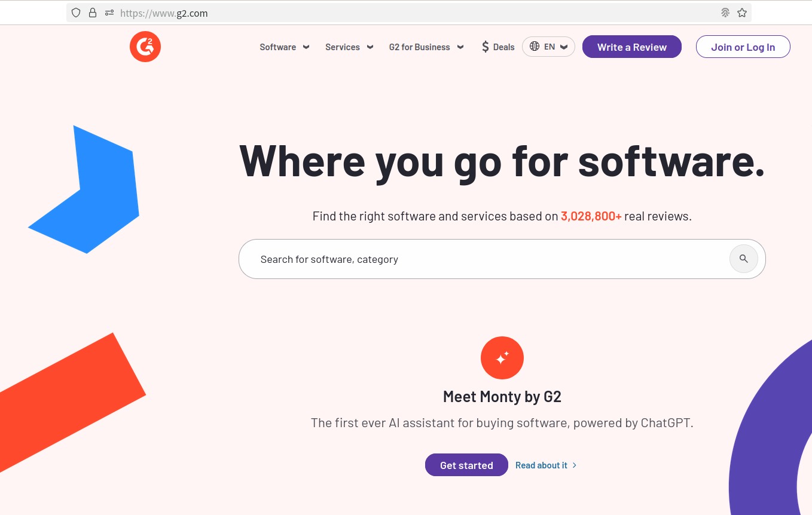The width and height of the screenshot is (812, 515).
Task: Click the Join or Log In button
Action: [x=743, y=47]
